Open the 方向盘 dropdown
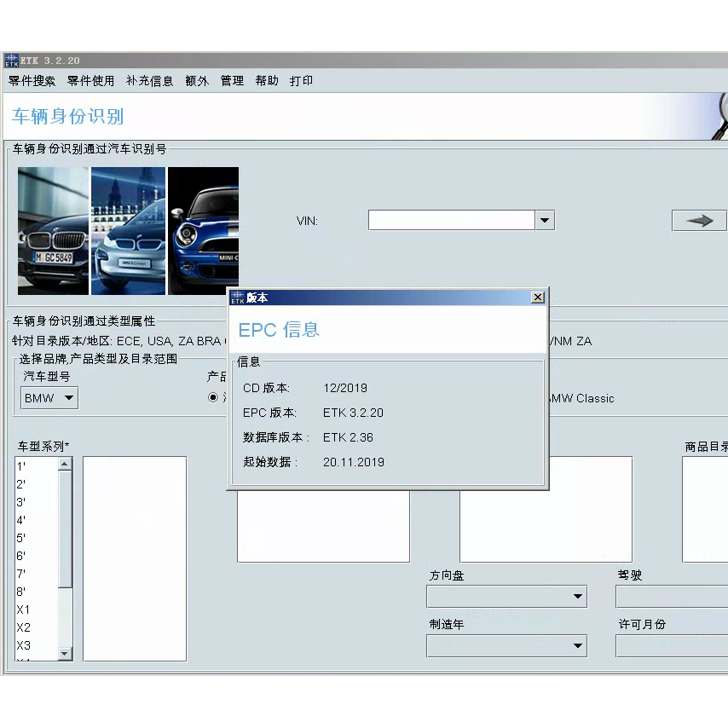The width and height of the screenshot is (728, 728). [x=506, y=597]
